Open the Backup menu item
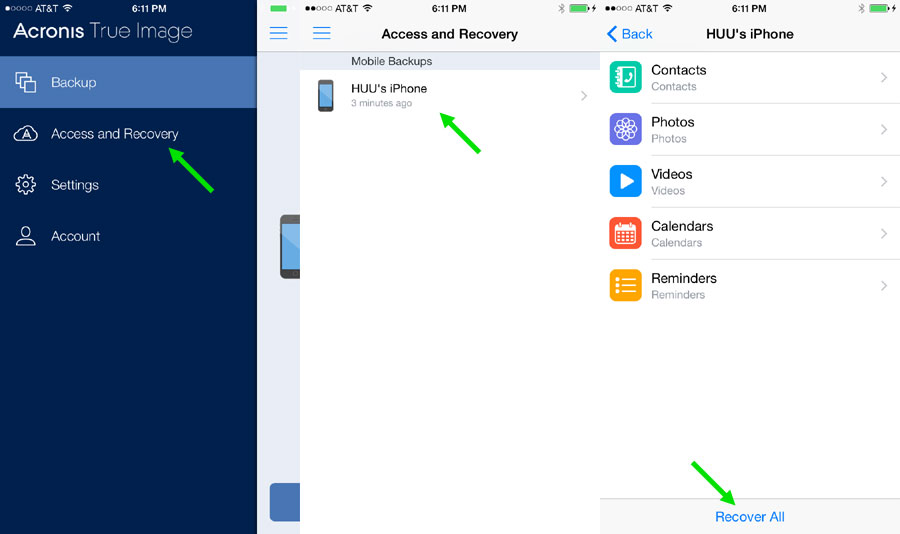Image resolution: width=900 pixels, height=534 pixels. point(128,82)
